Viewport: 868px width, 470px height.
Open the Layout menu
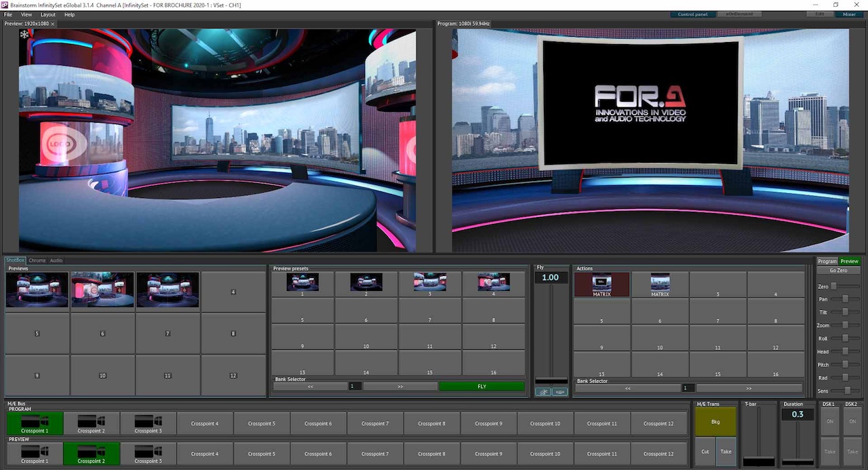(x=48, y=14)
